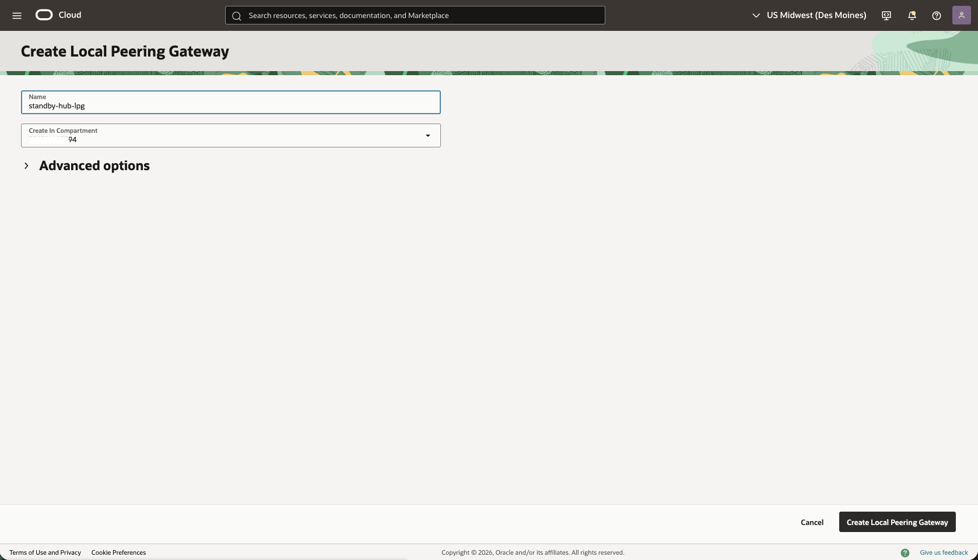Click Give us feedback

point(943,552)
